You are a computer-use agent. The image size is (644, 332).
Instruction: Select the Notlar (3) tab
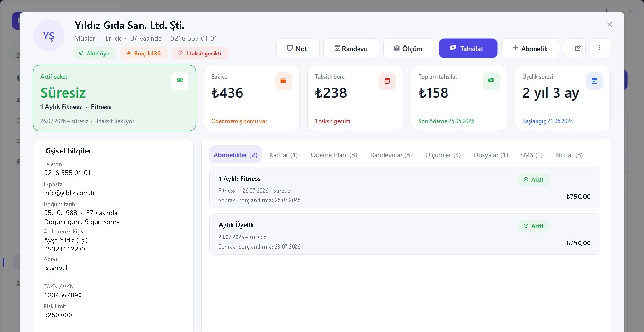pyautogui.click(x=569, y=155)
